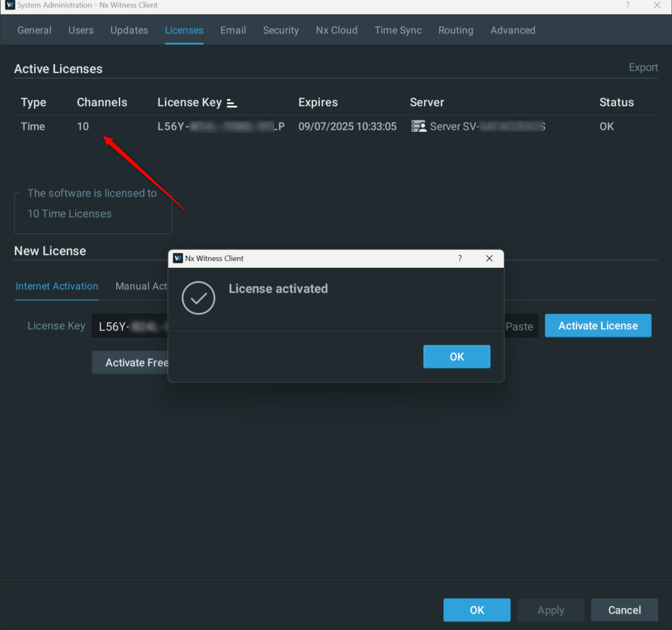Screen dimensions: 672x630
Task: Switch to the Security tab
Action: (x=280, y=30)
